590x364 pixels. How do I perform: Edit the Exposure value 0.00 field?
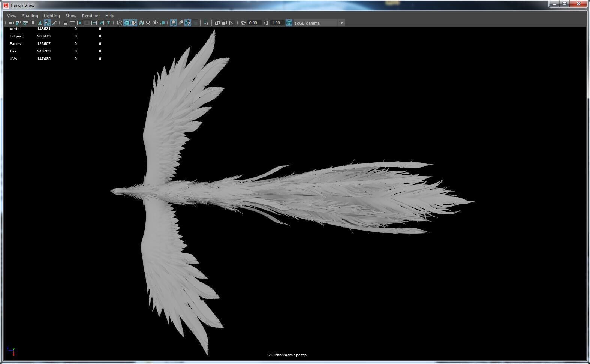[254, 23]
